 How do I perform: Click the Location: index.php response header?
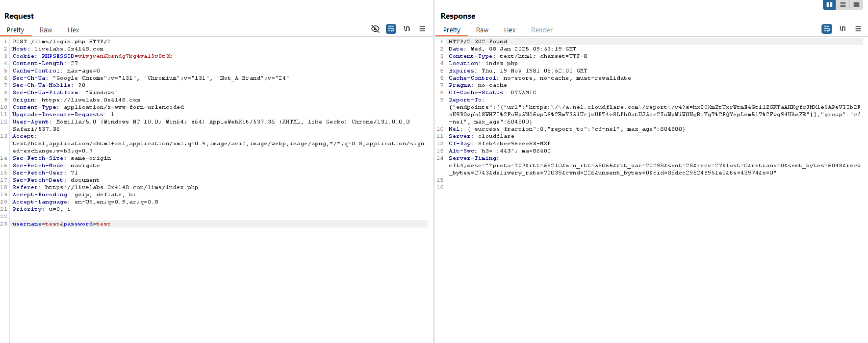click(483, 64)
